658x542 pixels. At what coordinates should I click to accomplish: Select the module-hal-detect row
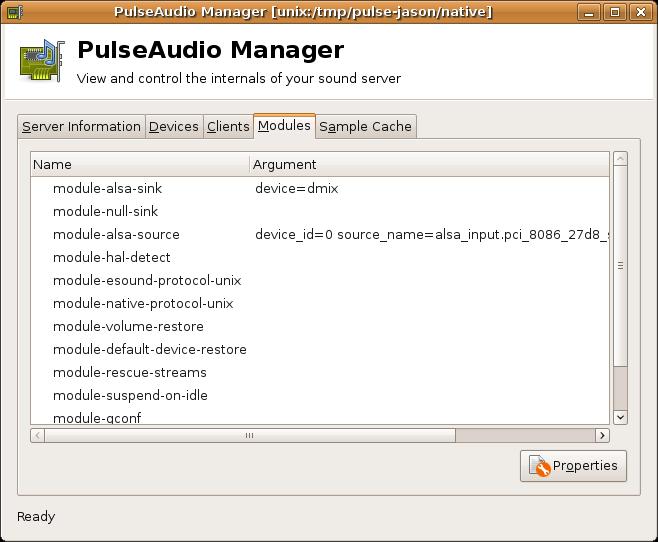(320, 258)
